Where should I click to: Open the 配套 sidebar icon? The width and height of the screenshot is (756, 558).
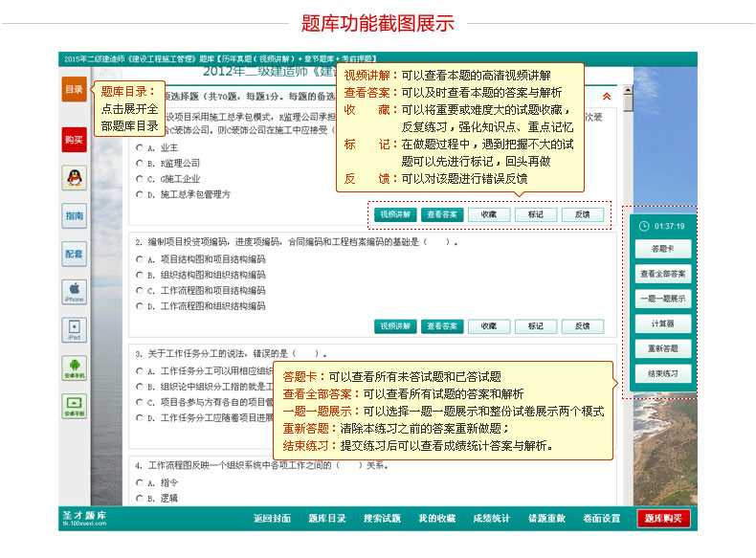click(74, 255)
